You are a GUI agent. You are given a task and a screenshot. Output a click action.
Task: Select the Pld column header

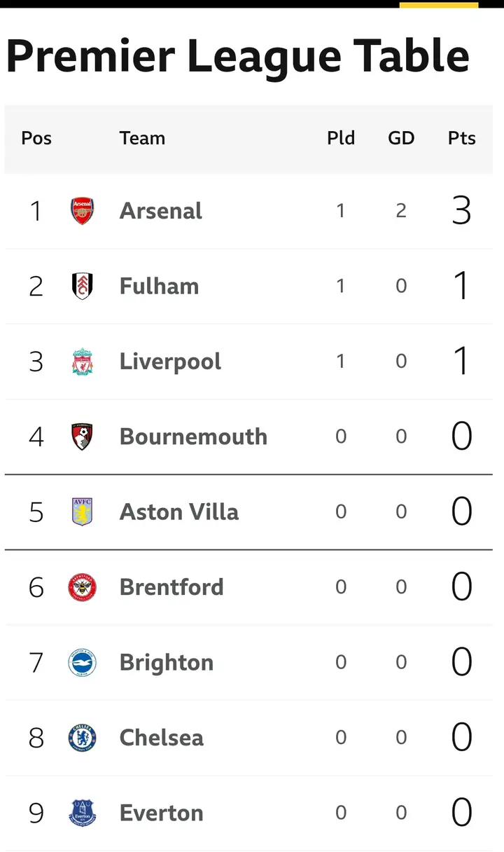[341, 138]
